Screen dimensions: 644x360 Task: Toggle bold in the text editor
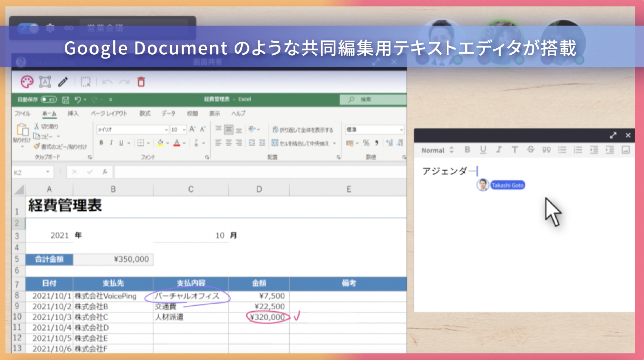click(x=467, y=150)
